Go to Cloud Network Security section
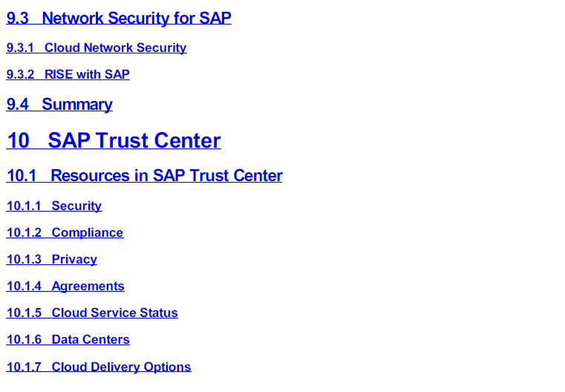The width and height of the screenshot is (565, 392). pyautogui.click(x=115, y=48)
